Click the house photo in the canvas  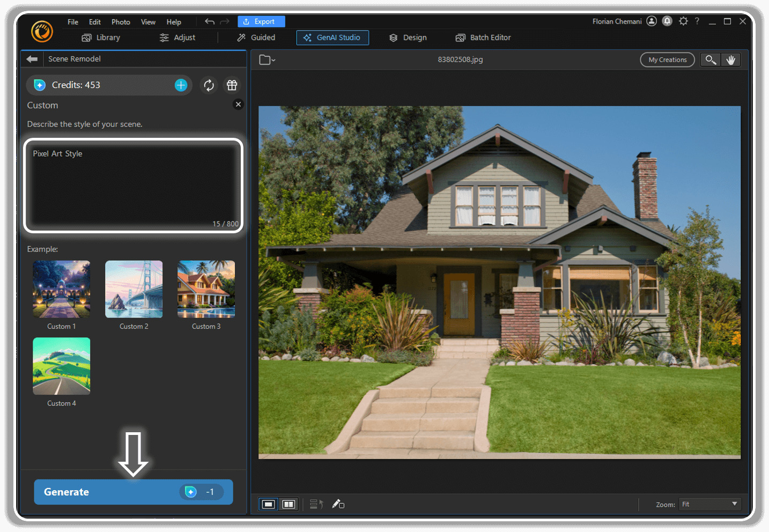coord(499,282)
